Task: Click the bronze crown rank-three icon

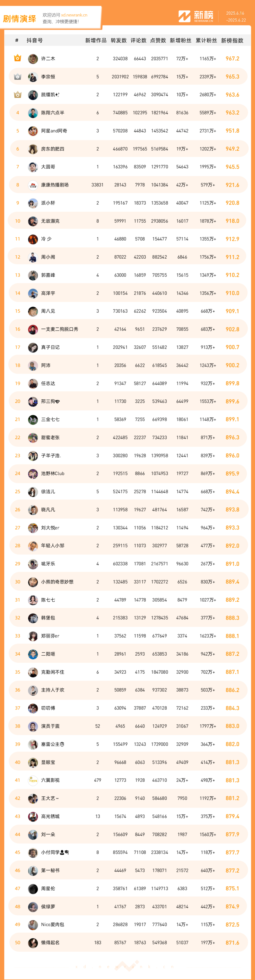Action: (x=17, y=94)
